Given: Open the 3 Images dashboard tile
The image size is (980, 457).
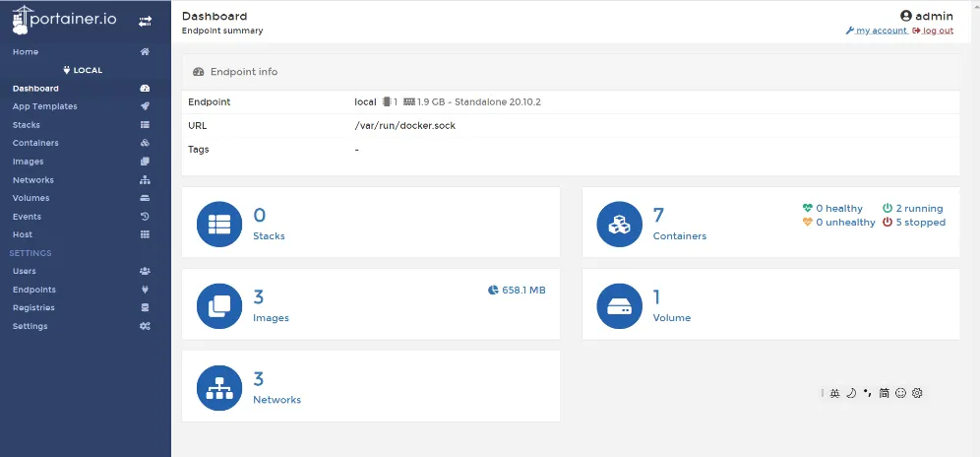Looking at the screenshot, I should click(x=370, y=304).
